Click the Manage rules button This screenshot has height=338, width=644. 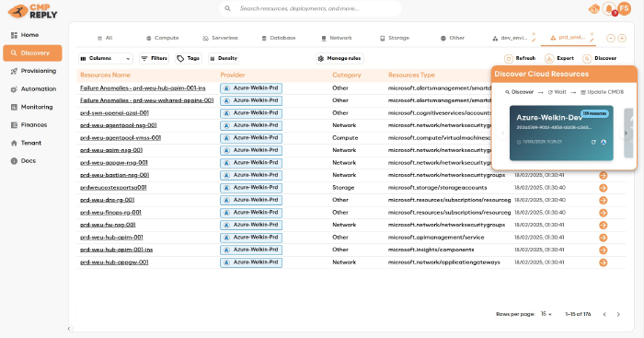point(339,58)
